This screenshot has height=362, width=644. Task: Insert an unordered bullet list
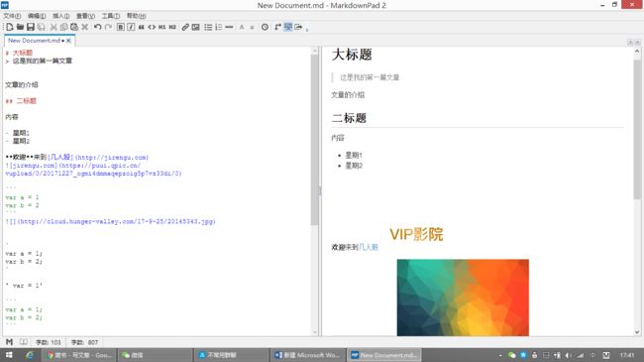[x=208, y=27]
